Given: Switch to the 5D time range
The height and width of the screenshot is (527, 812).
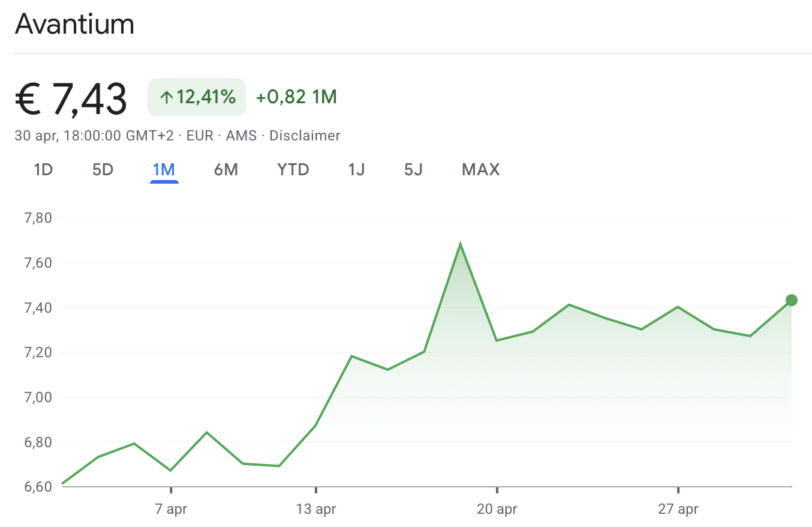Looking at the screenshot, I should [x=103, y=170].
